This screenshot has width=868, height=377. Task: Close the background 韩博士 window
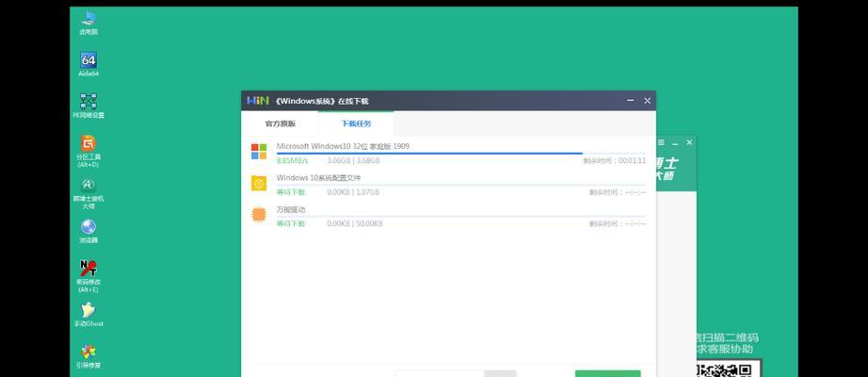coord(689,142)
